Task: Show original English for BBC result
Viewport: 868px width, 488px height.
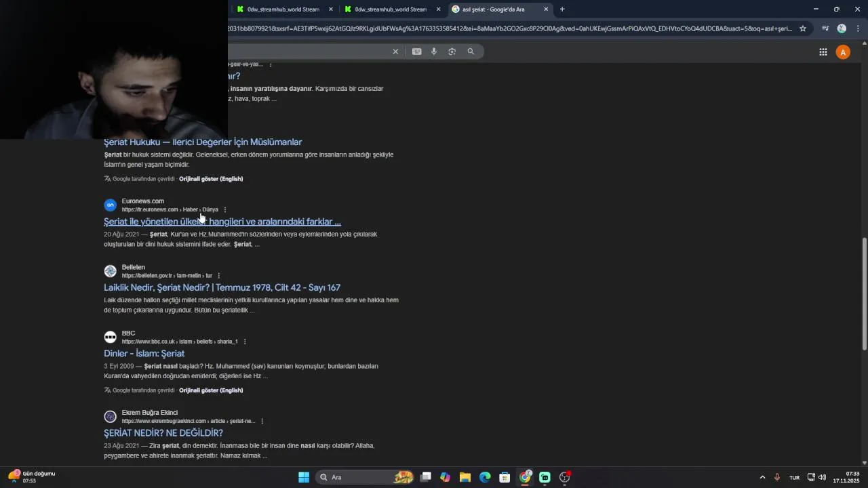Action: [211, 390]
